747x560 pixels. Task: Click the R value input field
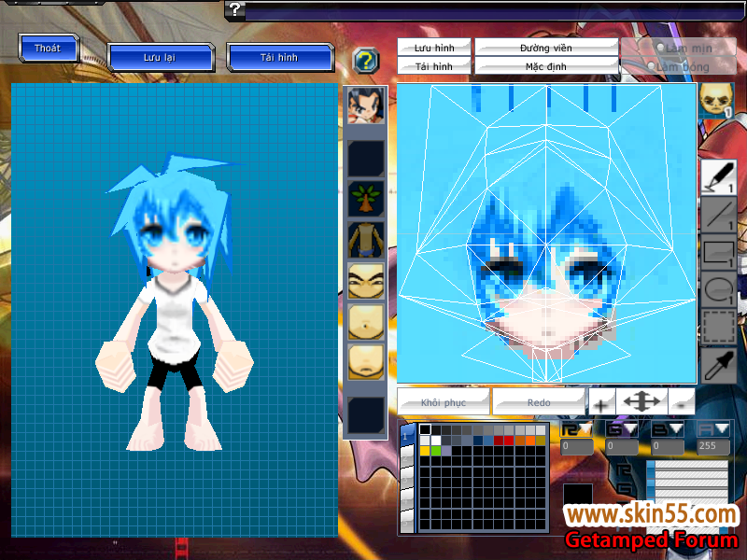(x=577, y=446)
